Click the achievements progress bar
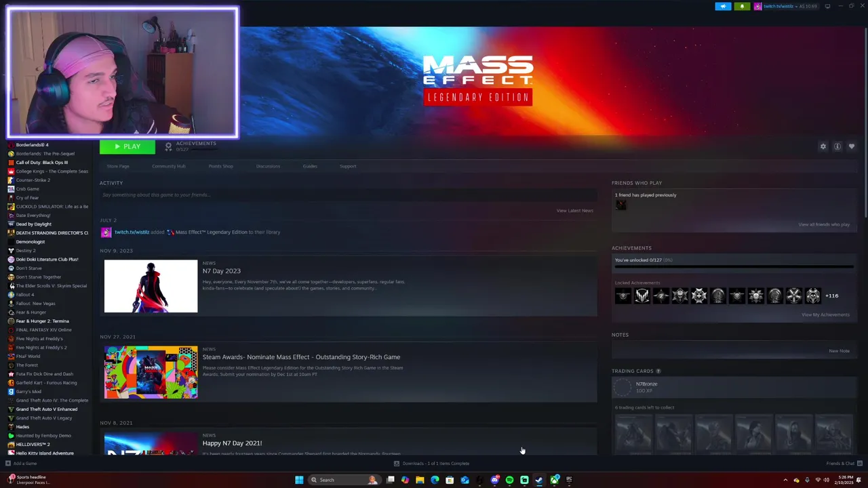Screen dimensions: 868x488 (x=734, y=266)
